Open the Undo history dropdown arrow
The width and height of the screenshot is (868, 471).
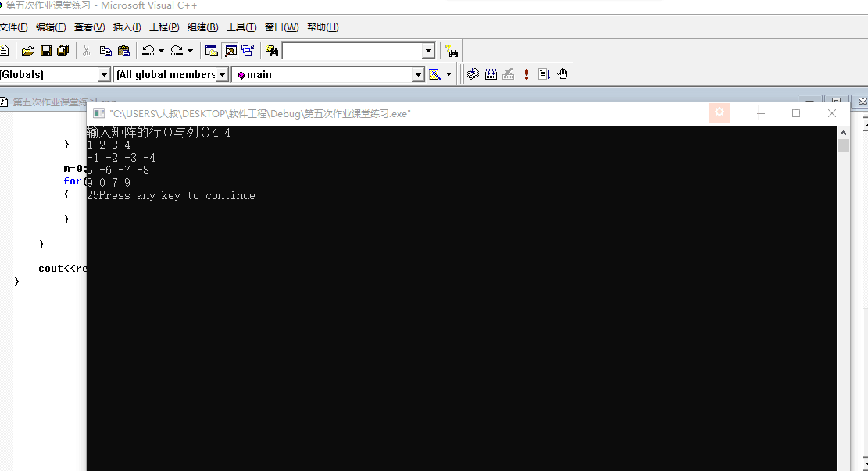click(x=161, y=51)
